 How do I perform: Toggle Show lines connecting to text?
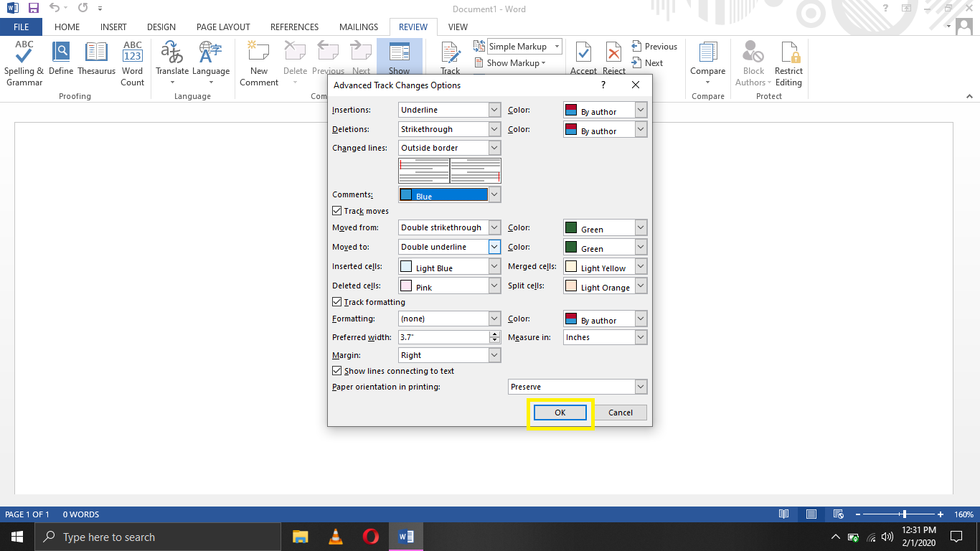pos(336,371)
